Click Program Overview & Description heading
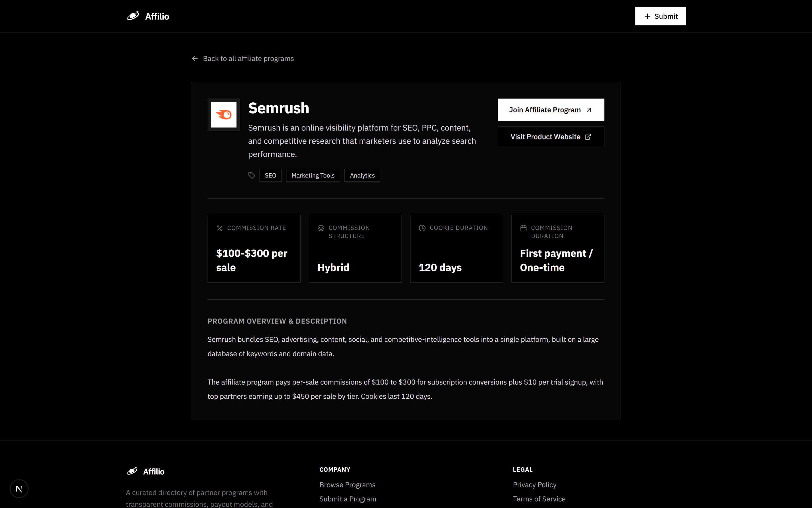 point(277,321)
